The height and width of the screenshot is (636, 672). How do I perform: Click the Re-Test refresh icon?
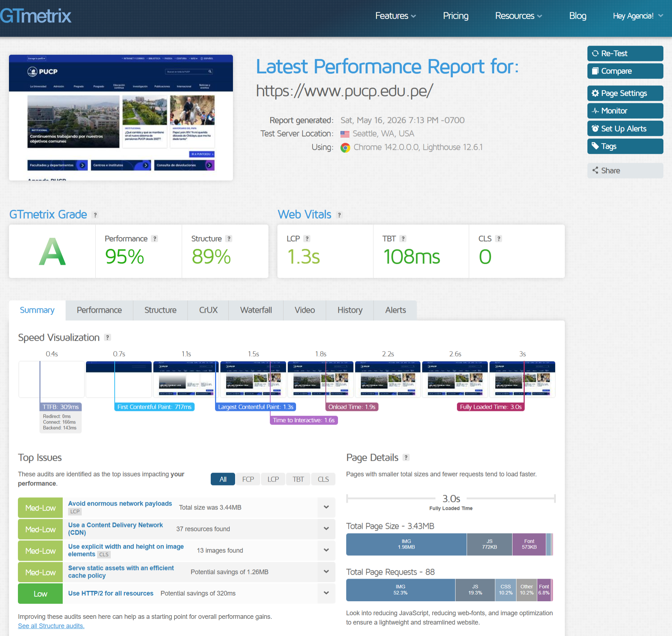pos(595,53)
